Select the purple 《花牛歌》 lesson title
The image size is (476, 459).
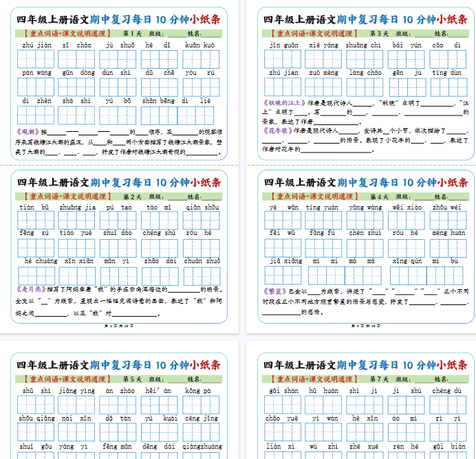pyautogui.click(x=278, y=131)
